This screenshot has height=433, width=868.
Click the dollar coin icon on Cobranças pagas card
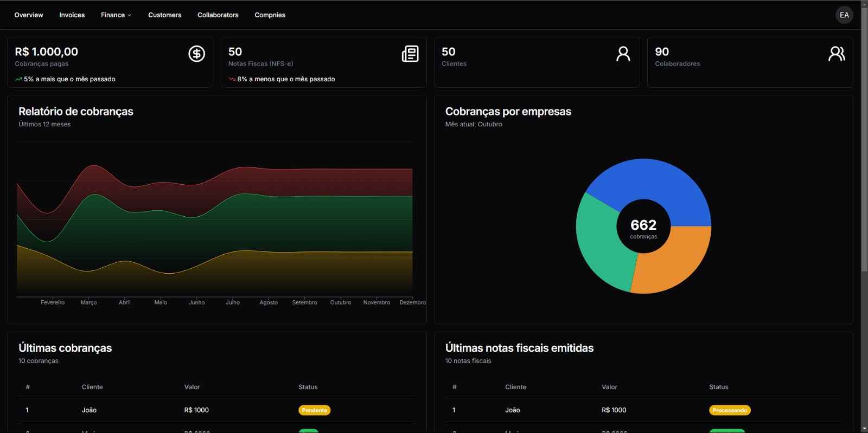pos(196,54)
